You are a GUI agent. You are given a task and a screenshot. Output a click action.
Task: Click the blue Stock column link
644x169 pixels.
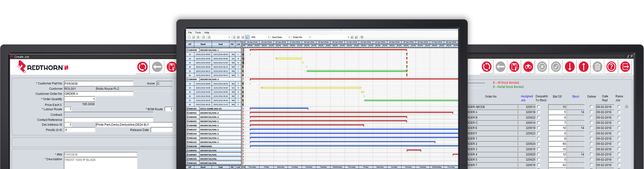575,96
